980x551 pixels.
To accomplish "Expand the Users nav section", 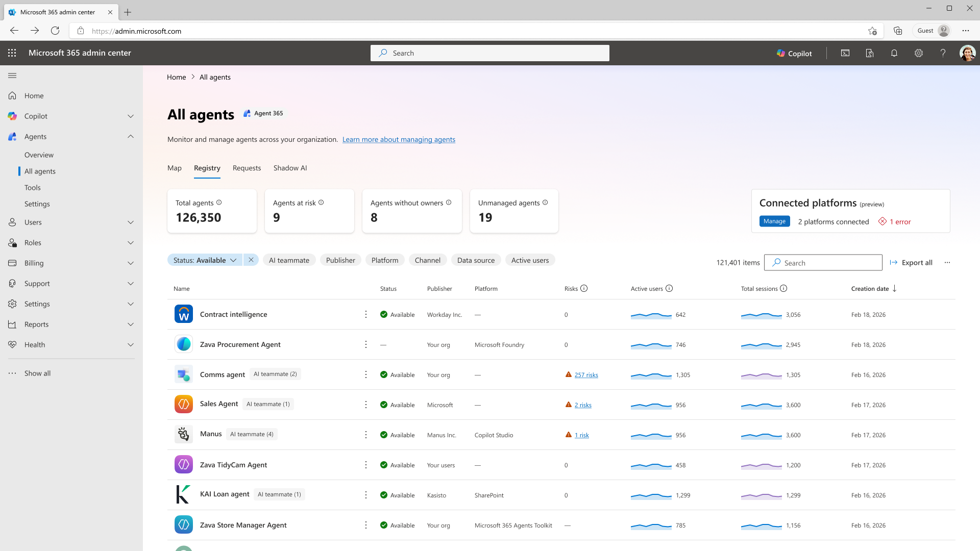I will 131,222.
